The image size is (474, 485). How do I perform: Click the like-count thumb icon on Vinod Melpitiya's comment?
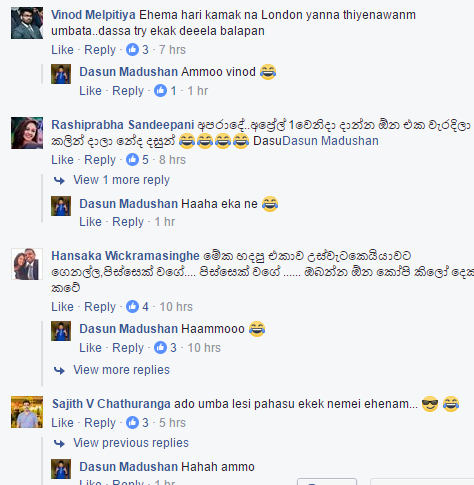click(x=132, y=50)
